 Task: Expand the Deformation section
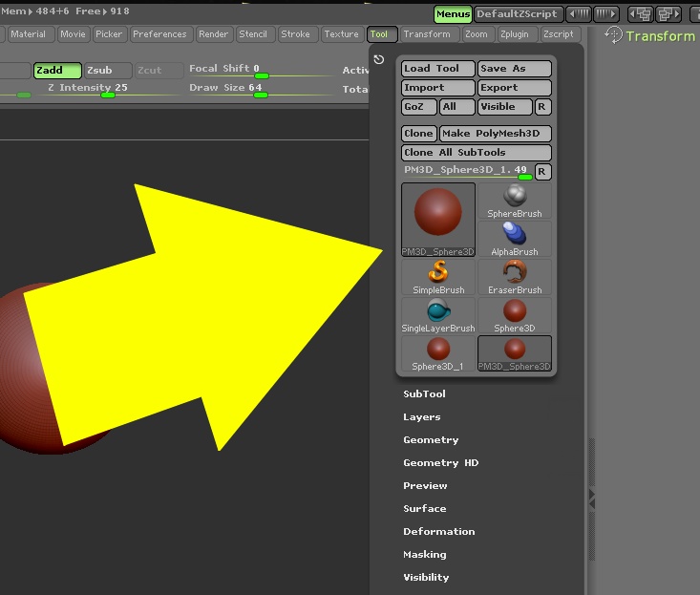pos(439,532)
